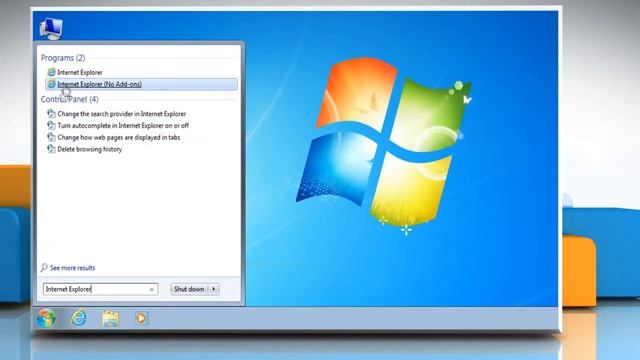
Task: Expand the Shut down options arrow
Action: point(213,289)
